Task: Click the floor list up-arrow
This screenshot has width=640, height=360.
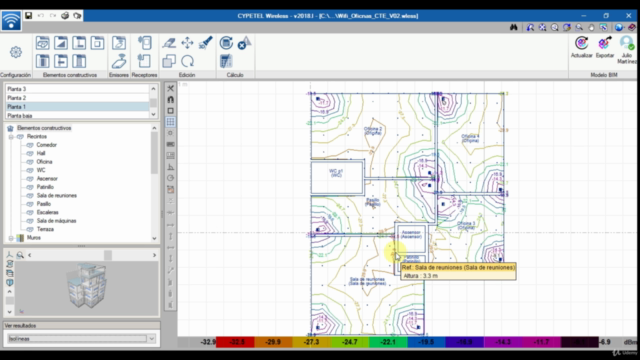Action: [x=153, y=89]
